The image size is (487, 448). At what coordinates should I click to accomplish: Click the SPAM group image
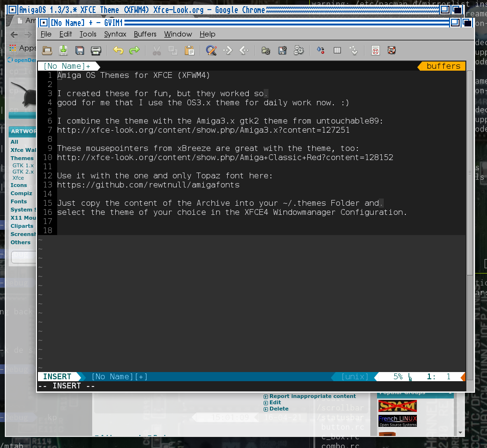pyautogui.click(x=398, y=406)
